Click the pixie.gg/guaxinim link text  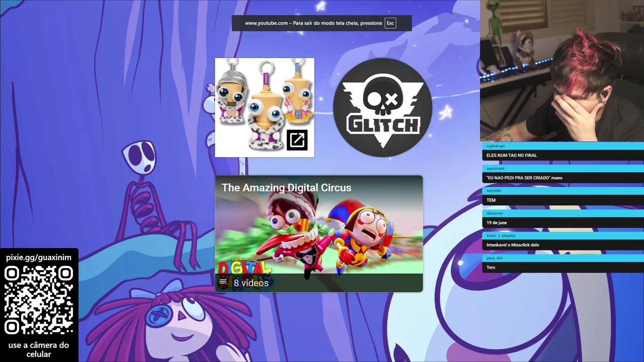(39, 257)
